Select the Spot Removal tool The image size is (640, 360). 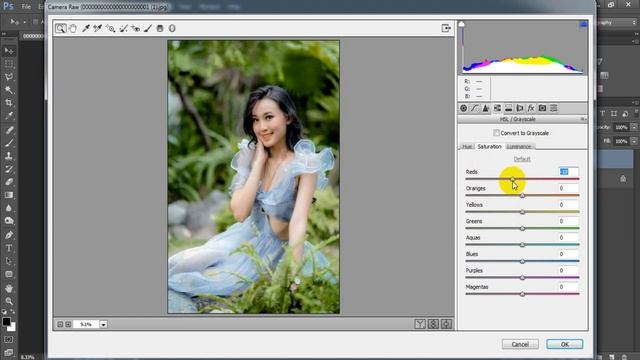123,28
